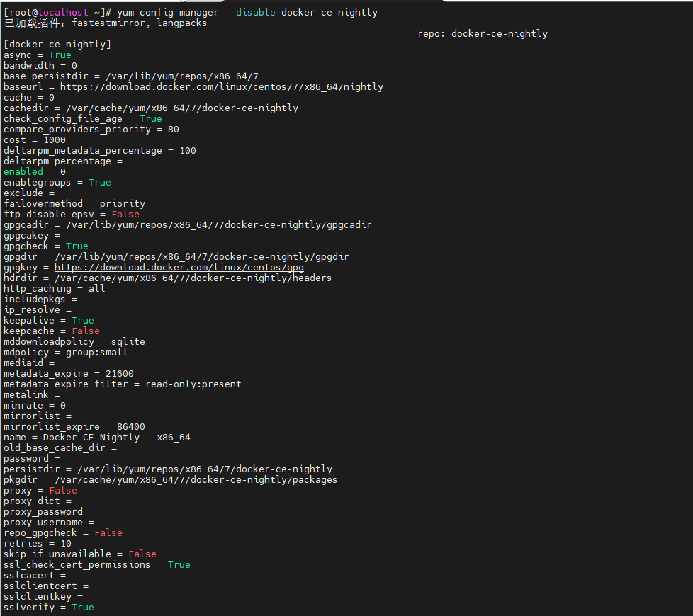Open the baseurl download.docker.com nightly link
Screen dimensions: 693x616
click(x=221, y=87)
